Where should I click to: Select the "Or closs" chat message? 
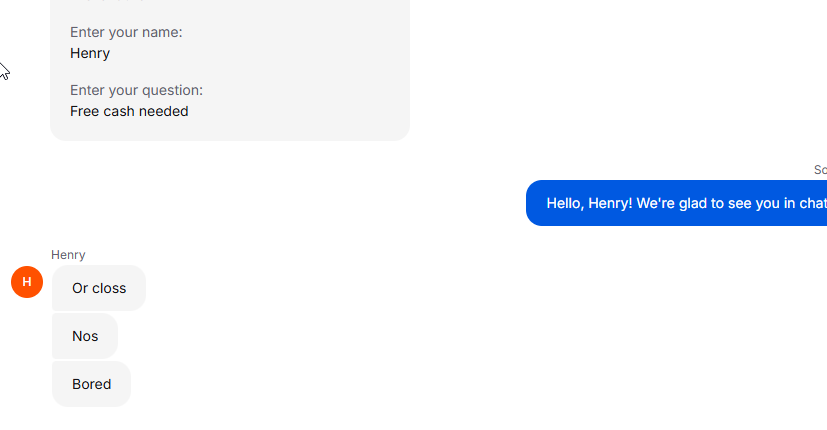pos(99,288)
